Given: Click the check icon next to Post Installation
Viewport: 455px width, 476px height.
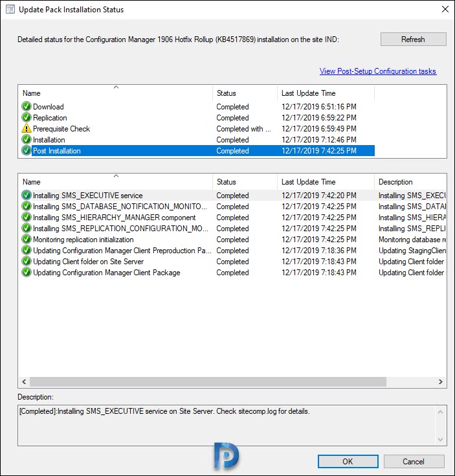Looking at the screenshot, I should click(x=27, y=150).
